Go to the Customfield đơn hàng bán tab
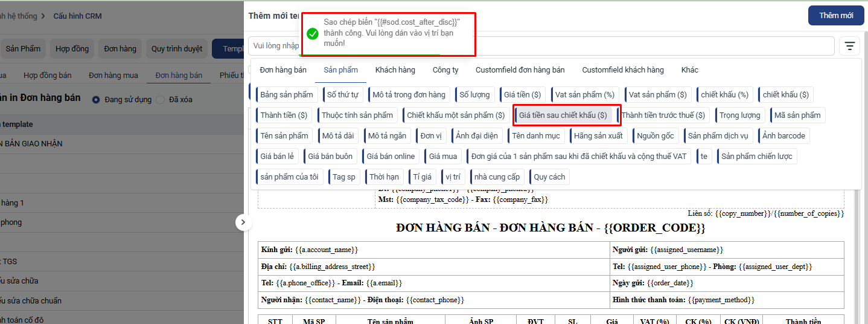868x324 pixels. pyautogui.click(x=520, y=70)
